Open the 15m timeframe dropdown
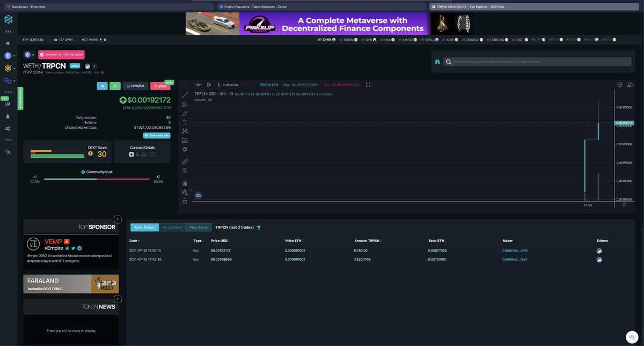This screenshot has height=346, width=644. pos(198,85)
